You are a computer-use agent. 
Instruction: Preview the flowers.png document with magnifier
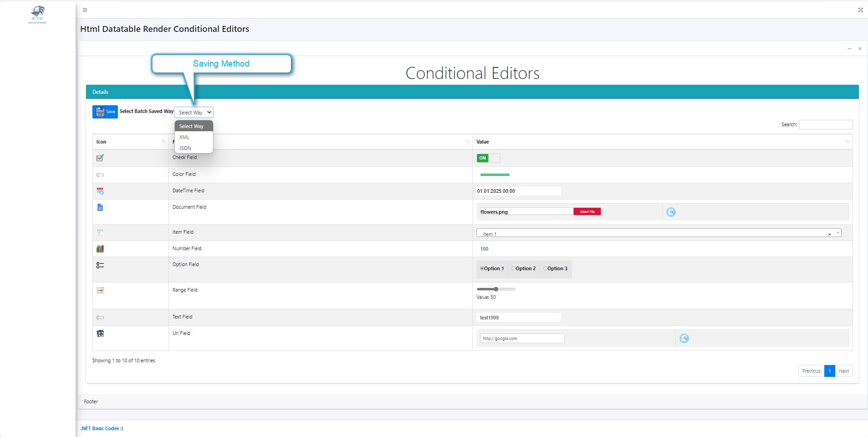pos(671,212)
